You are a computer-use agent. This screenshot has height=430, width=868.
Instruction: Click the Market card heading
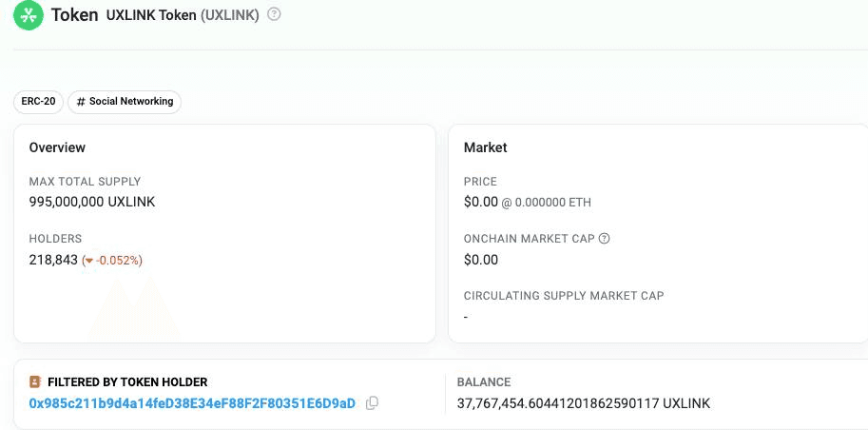[x=485, y=147]
